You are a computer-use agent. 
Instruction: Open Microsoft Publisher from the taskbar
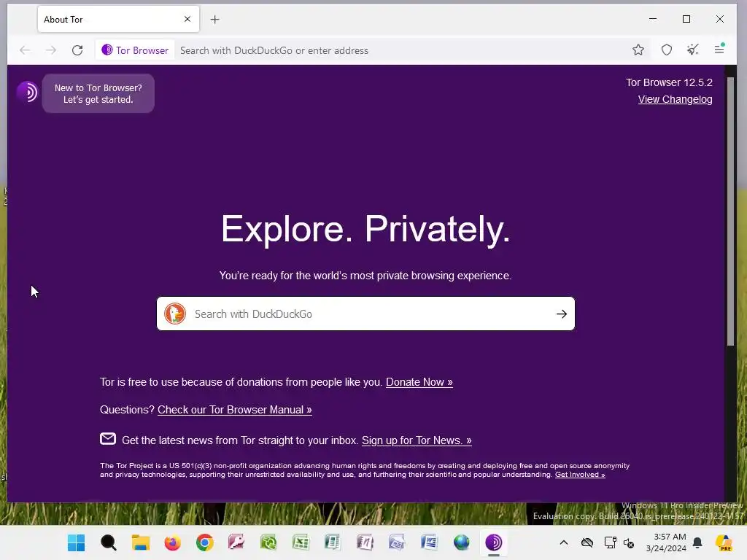click(x=333, y=542)
